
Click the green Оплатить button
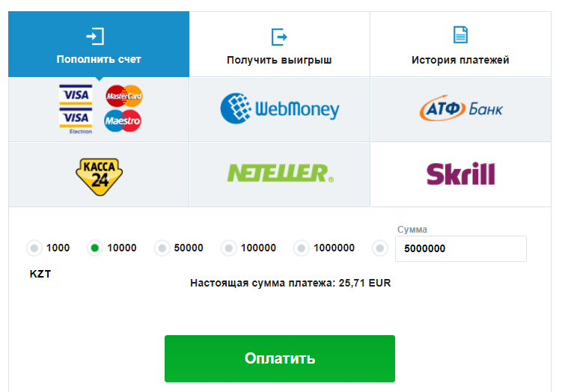(x=280, y=358)
